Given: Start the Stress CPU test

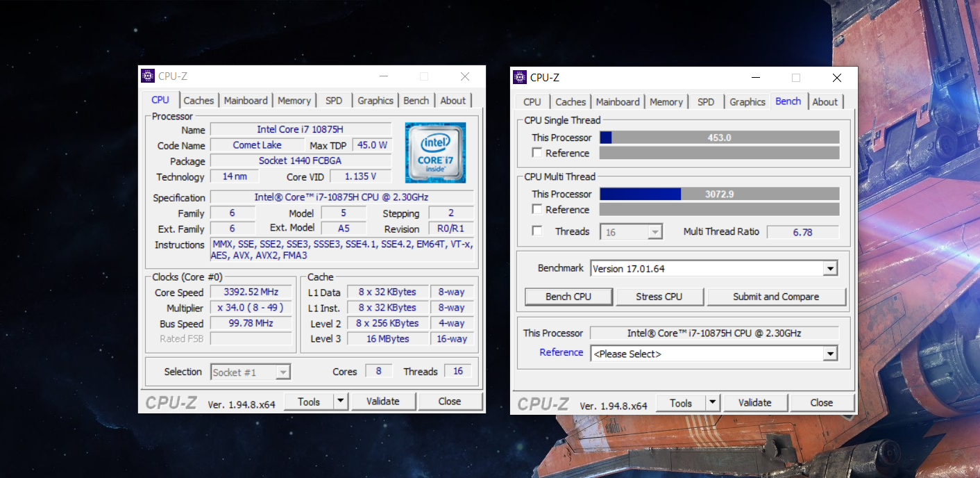Looking at the screenshot, I should coord(659,297).
